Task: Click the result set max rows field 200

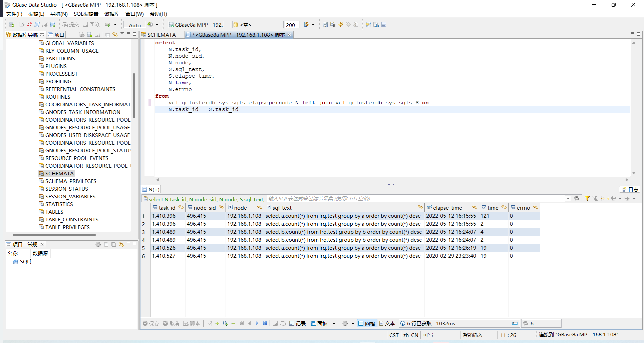Action: (292, 25)
